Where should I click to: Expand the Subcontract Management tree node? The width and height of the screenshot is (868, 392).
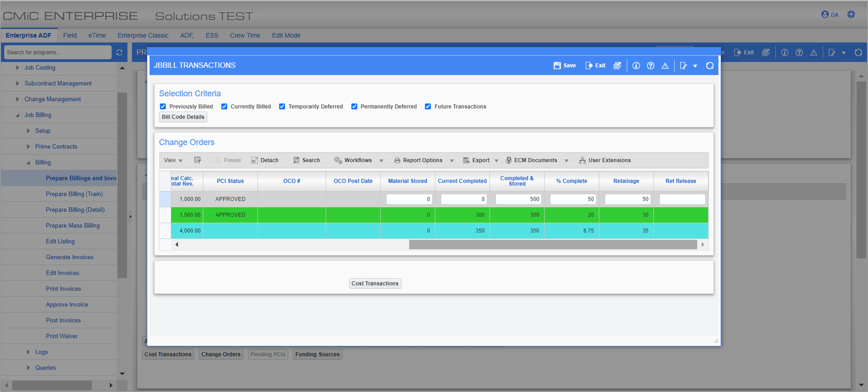18,84
